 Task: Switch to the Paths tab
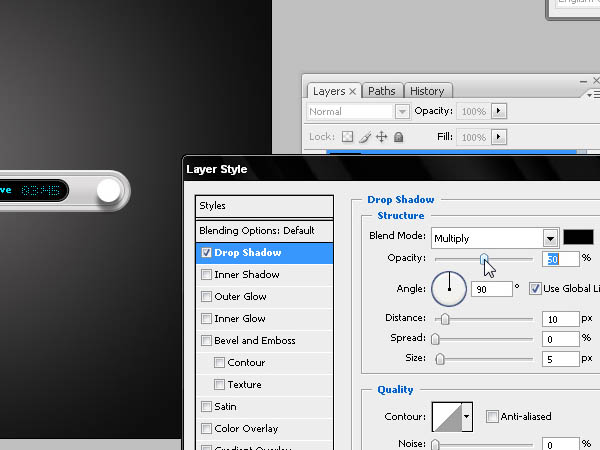(x=382, y=91)
